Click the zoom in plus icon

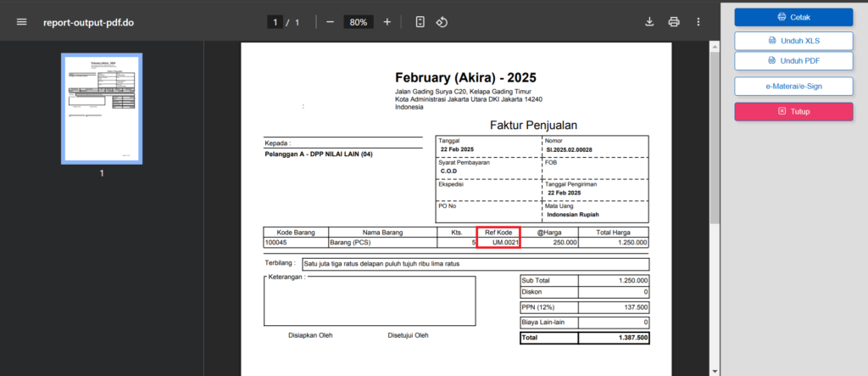tap(387, 22)
